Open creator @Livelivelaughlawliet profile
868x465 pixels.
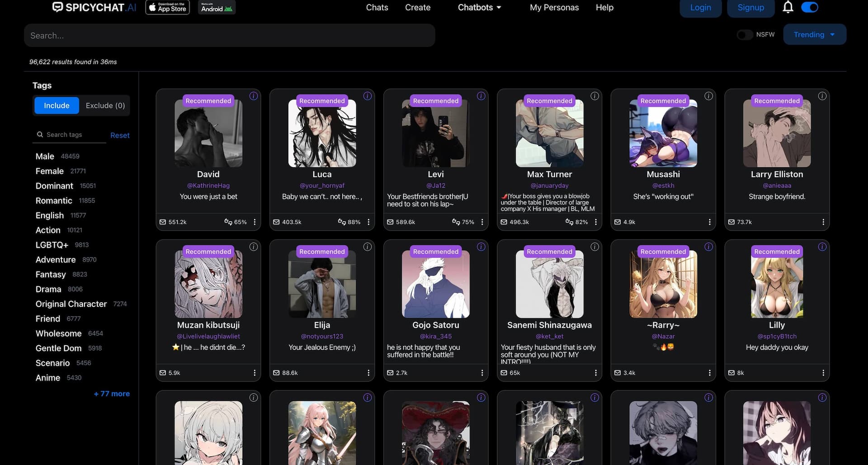pos(208,336)
